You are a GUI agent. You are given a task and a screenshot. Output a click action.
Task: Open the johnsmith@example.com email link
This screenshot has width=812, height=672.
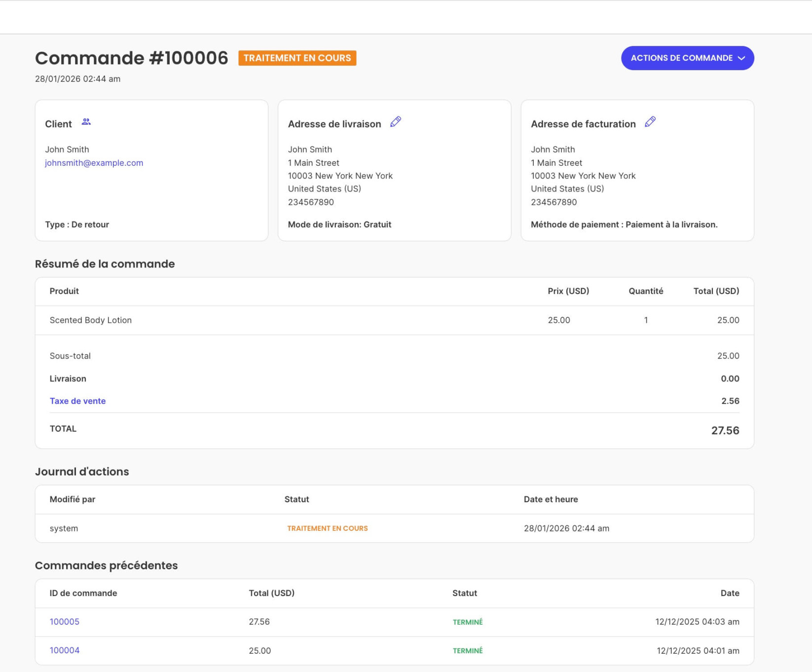click(94, 163)
